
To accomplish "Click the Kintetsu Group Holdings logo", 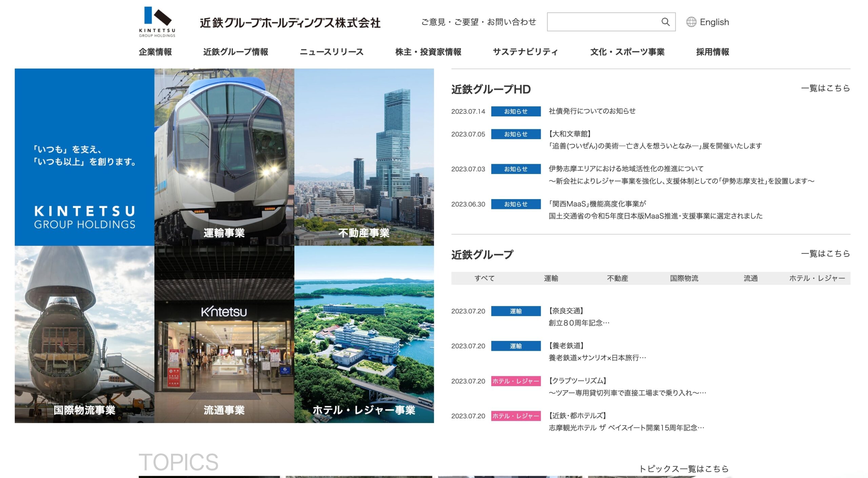I will [x=157, y=22].
